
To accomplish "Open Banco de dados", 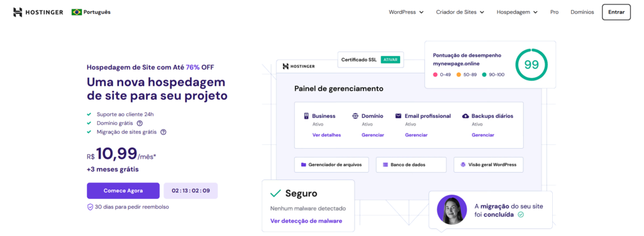I will pos(411,164).
